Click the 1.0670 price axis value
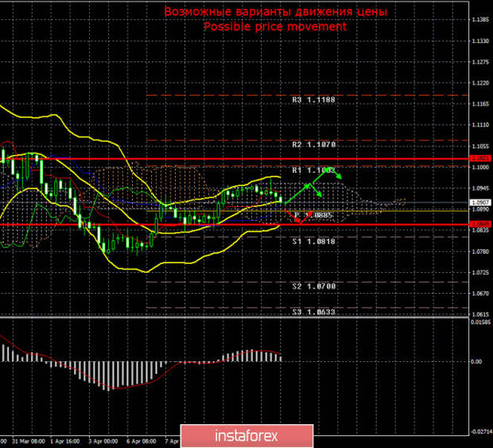493x448 pixels. [x=480, y=293]
